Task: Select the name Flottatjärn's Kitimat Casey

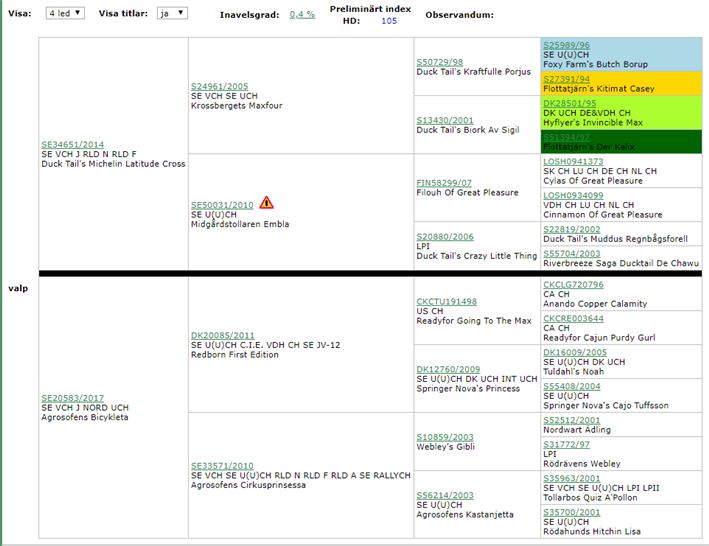Action: (x=599, y=89)
